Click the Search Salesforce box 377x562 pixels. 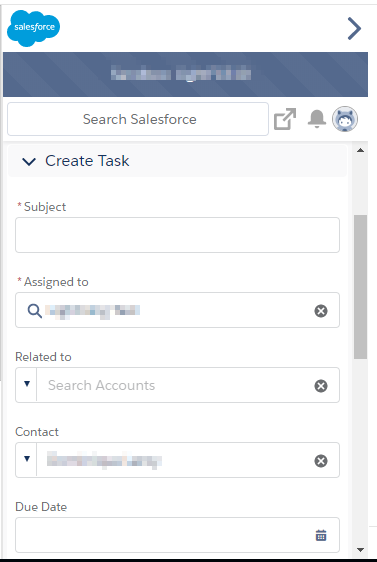pyautogui.click(x=138, y=119)
